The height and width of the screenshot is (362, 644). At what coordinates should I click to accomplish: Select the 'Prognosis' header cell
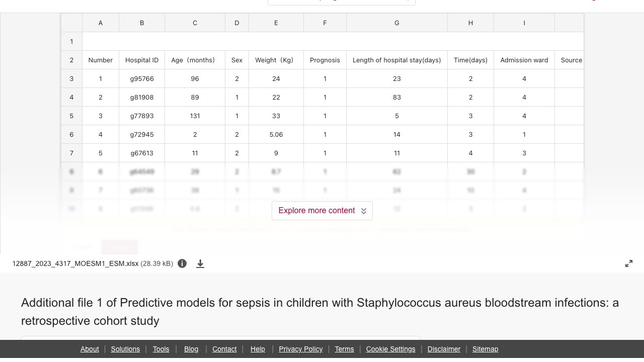[x=325, y=60]
